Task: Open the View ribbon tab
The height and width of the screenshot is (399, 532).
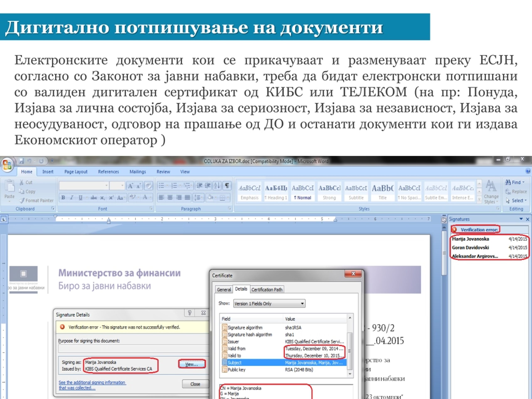Action: click(x=185, y=172)
